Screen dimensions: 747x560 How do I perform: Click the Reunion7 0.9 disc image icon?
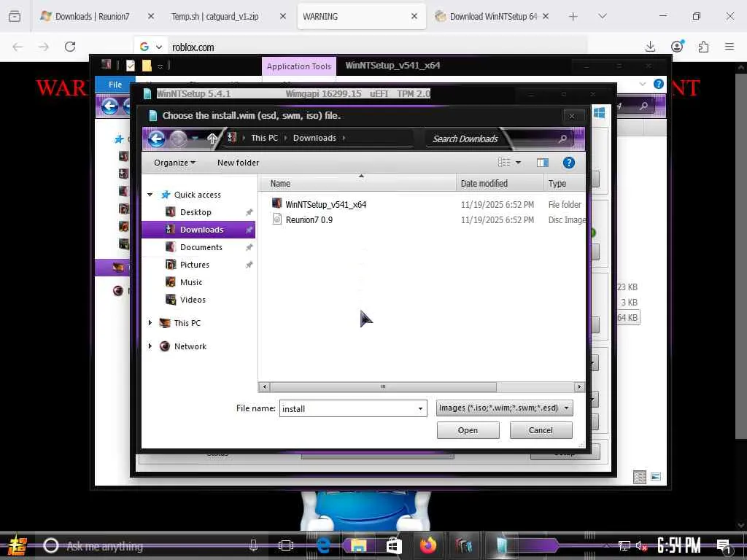276,219
